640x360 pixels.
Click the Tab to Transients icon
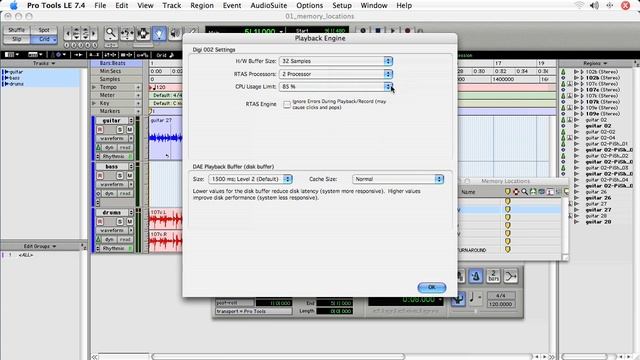coord(78,55)
